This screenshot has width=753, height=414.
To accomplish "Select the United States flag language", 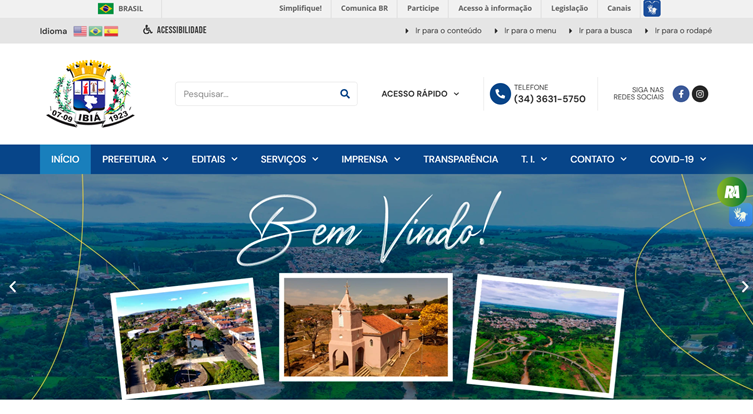I will (80, 31).
